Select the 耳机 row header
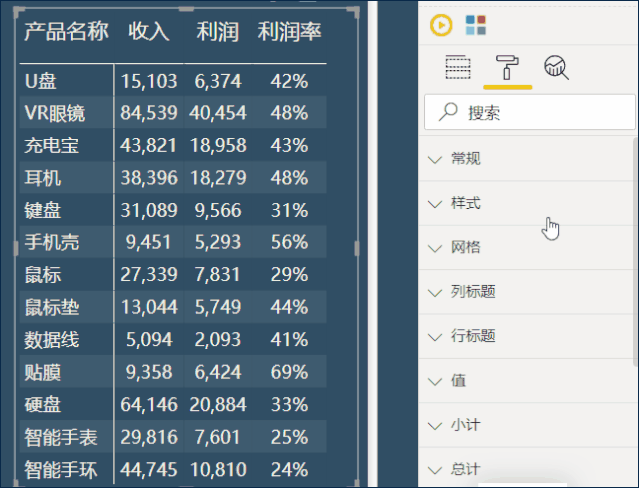Image resolution: width=639 pixels, height=488 pixels. click(42, 178)
